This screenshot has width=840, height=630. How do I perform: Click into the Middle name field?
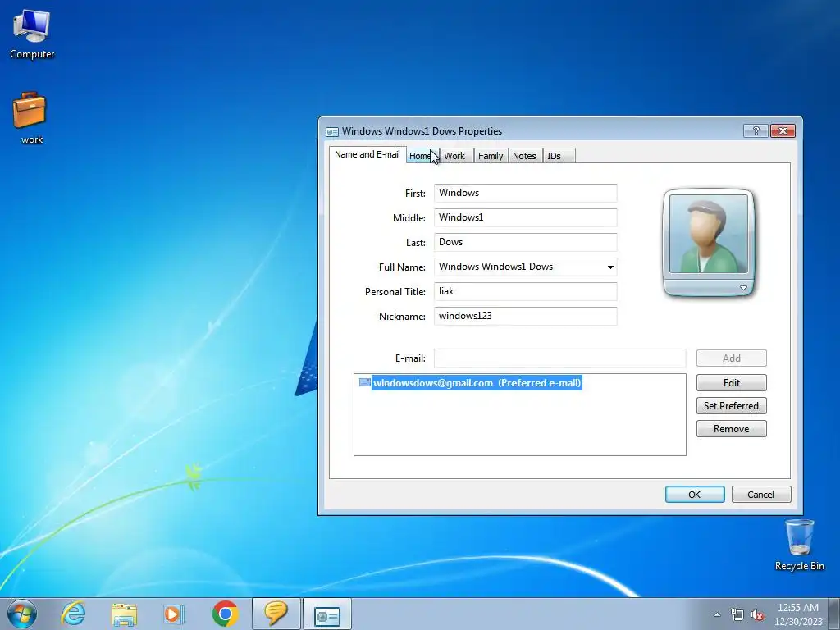coord(525,217)
